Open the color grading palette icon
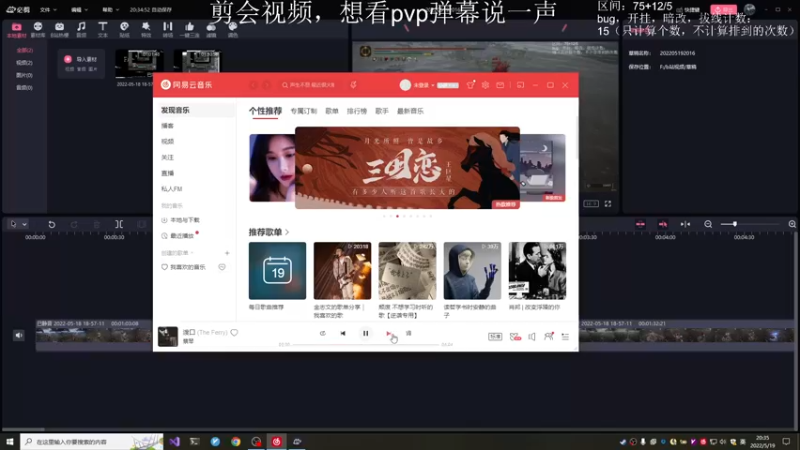This screenshot has height=450, width=800. click(233, 30)
